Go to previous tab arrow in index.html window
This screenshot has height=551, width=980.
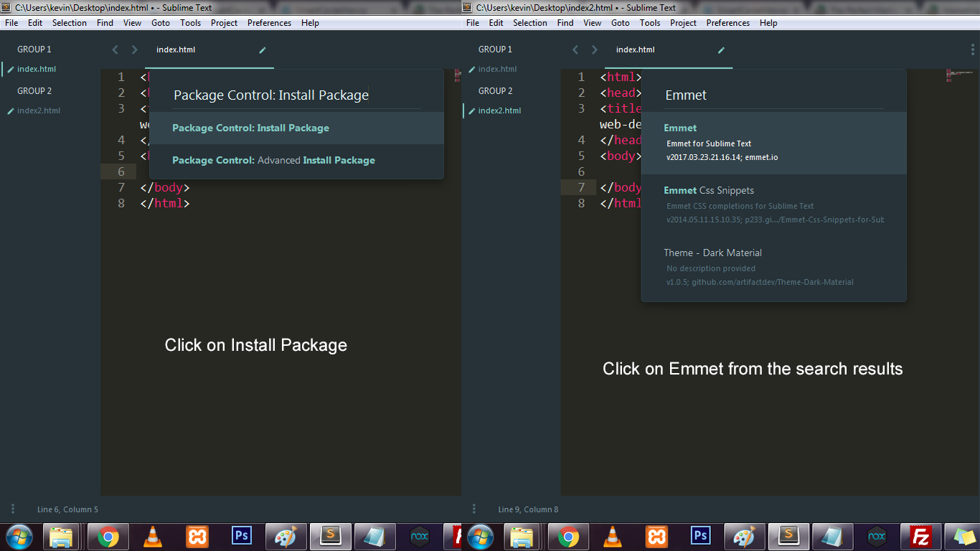115,50
